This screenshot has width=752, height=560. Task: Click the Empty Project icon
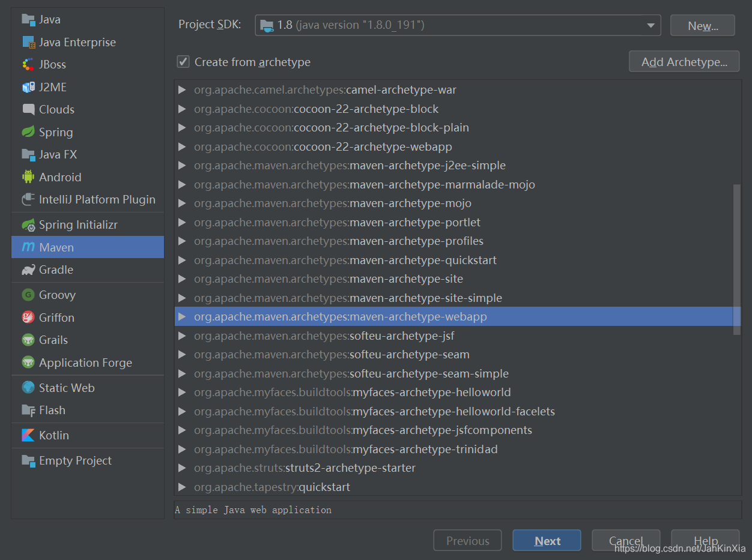point(28,460)
